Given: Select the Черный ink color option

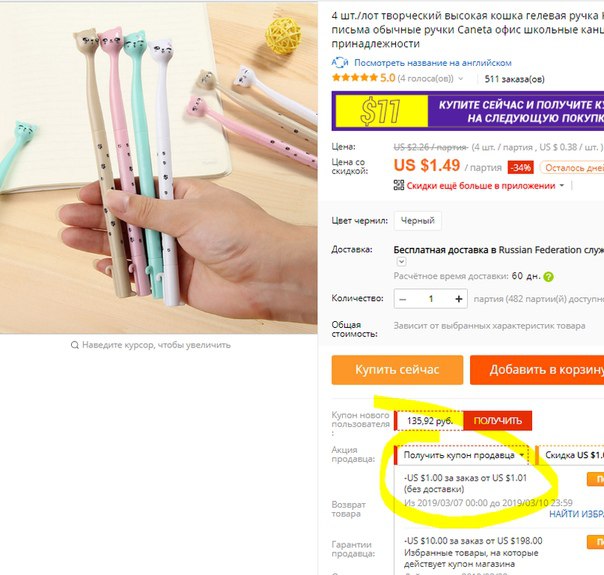Looking at the screenshot, I should tap(418, 221).
